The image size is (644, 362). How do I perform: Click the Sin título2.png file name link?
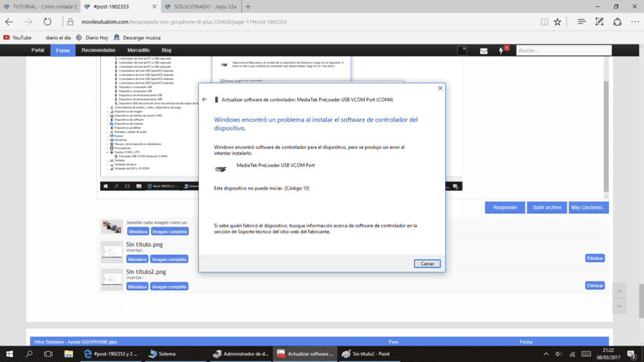click(146, 272)
